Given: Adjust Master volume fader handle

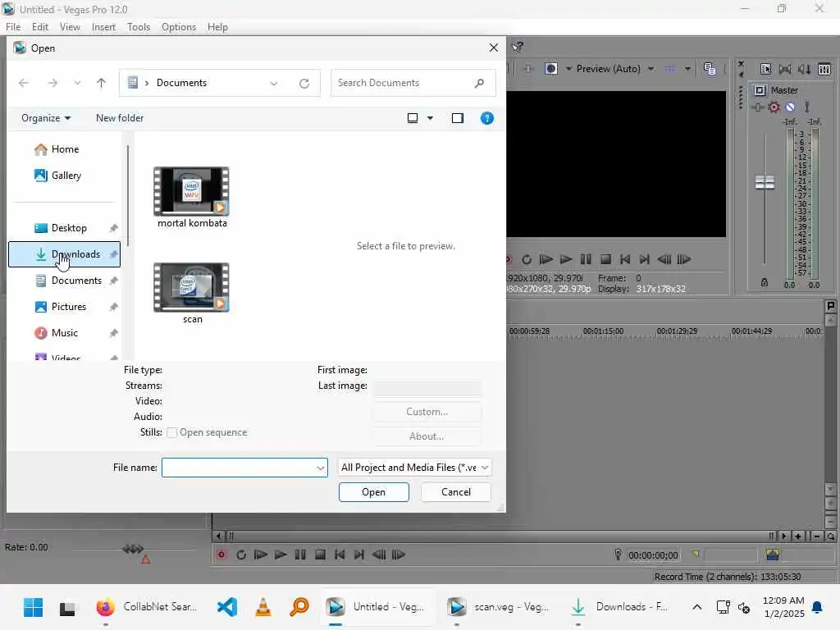Looking at the screenshot, I should point(765,182).
